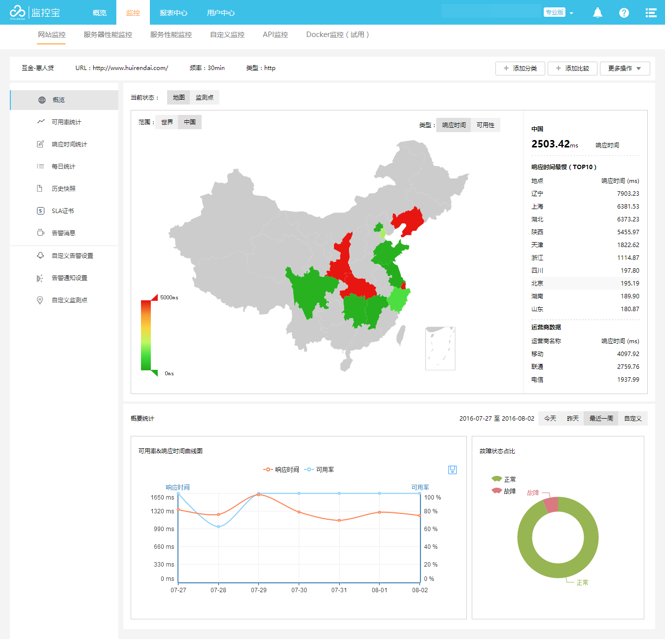Image resolution: width=665 pixels, height=644 pixels.
Task: Click the 自定义监测点 location pin icon
Action: pyautogui.click(x=40, y=300)
